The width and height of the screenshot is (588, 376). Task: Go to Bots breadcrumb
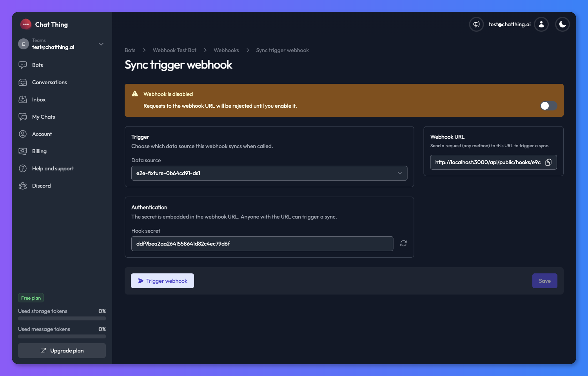click(130, 50)
